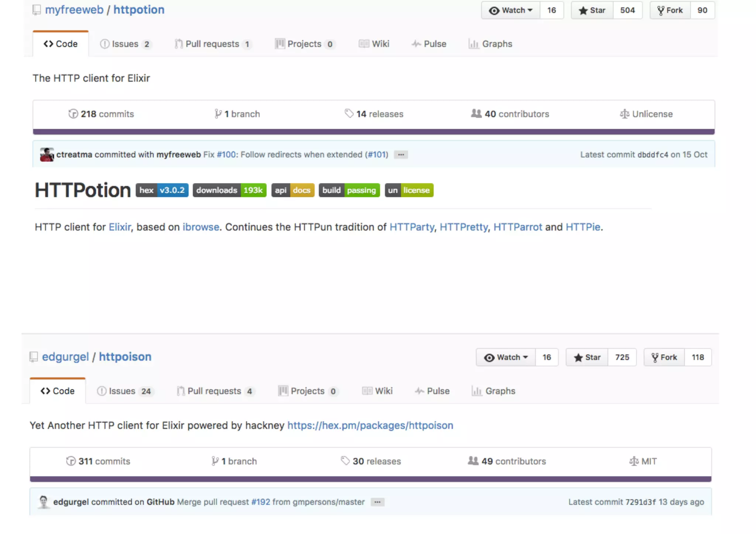The image size is (756, 534).
Task: View 40 contributors of httpotion
Action: coord(510,114)
